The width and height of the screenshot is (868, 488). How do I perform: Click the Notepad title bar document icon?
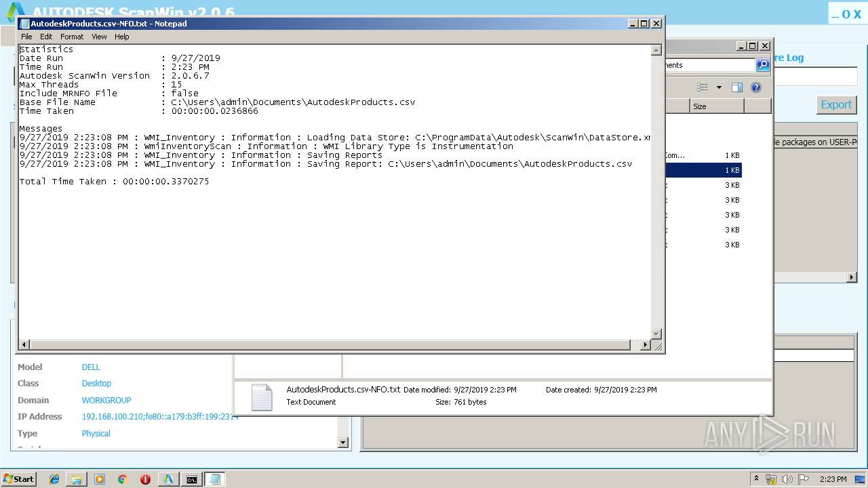24,23
